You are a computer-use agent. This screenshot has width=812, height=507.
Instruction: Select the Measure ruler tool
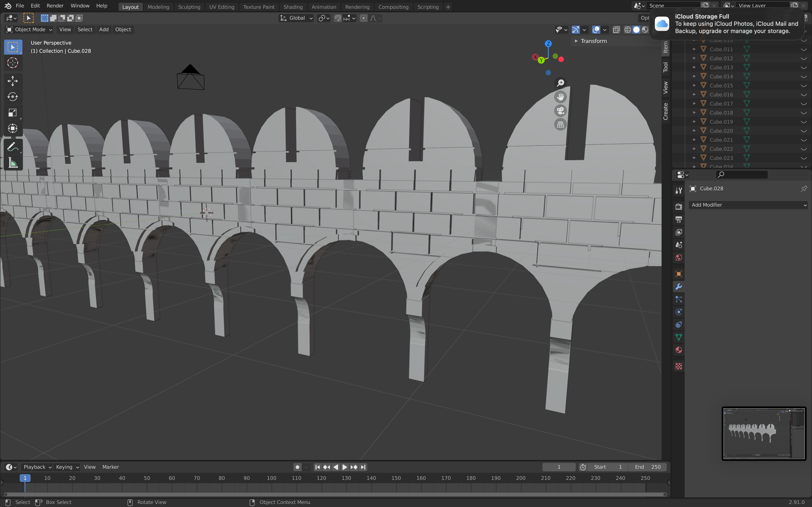[12, 163]
